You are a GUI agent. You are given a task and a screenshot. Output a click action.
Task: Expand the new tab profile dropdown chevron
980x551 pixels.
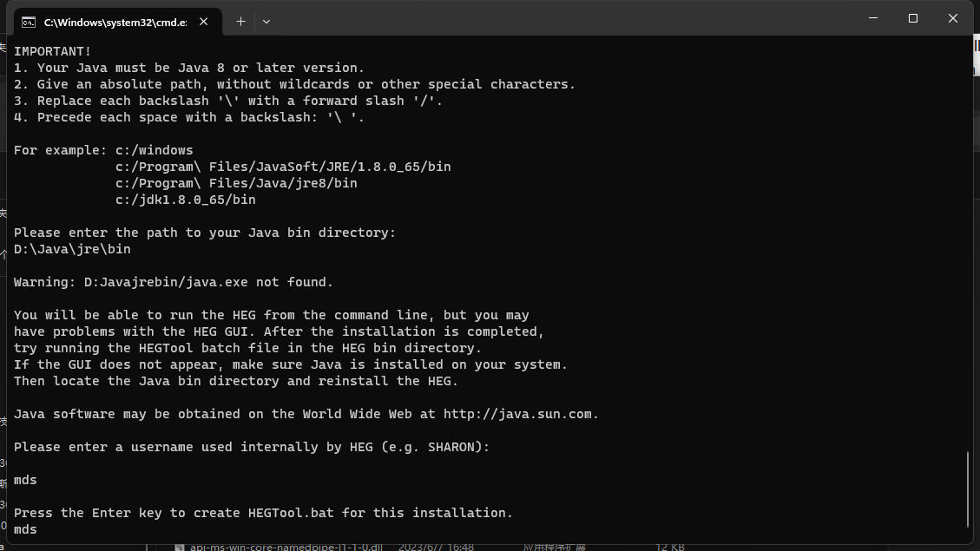[x=266, y=22]
